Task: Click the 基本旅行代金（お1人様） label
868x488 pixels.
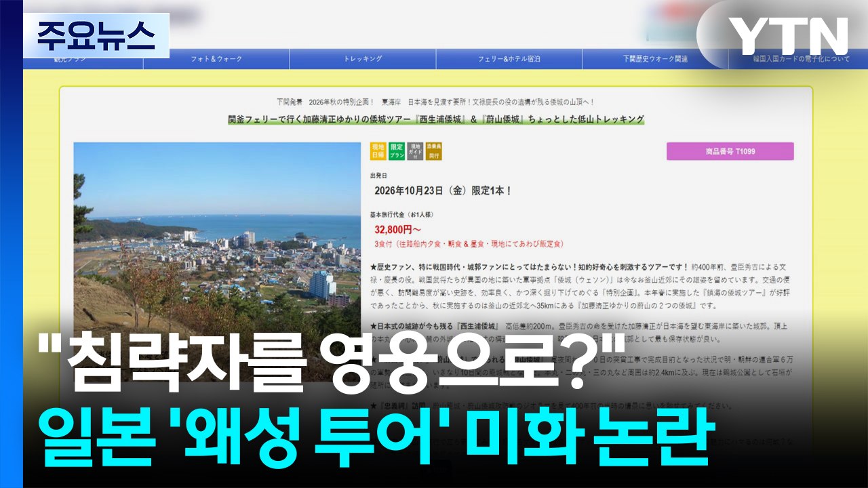Action: [404, 214]
